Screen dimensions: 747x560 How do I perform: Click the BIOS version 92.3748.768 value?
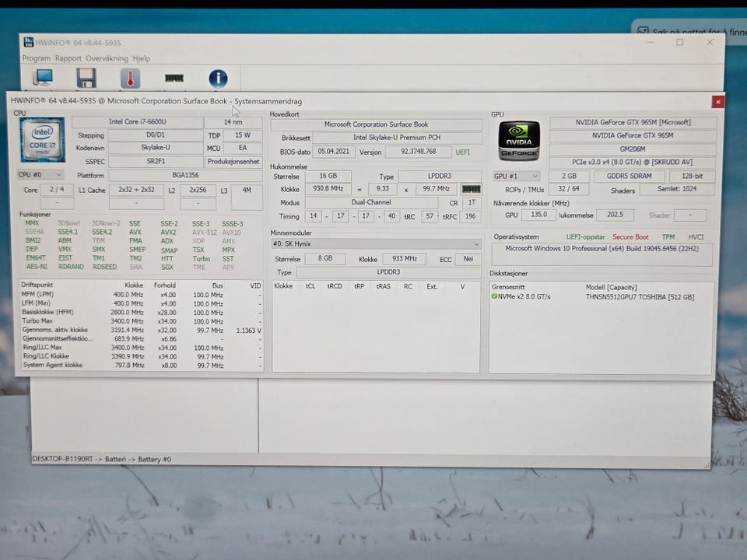click(x=419, y=152)
